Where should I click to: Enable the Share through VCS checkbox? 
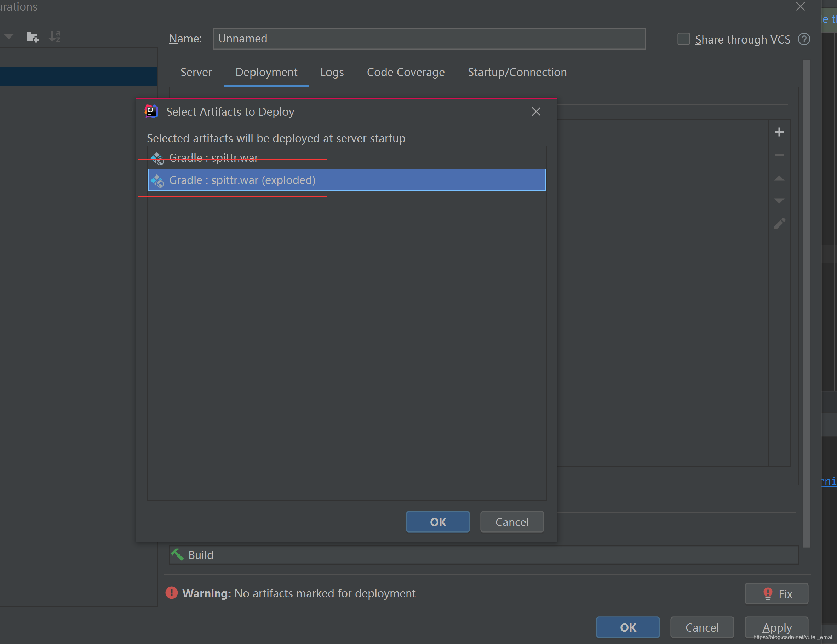(x=683, y=39)
